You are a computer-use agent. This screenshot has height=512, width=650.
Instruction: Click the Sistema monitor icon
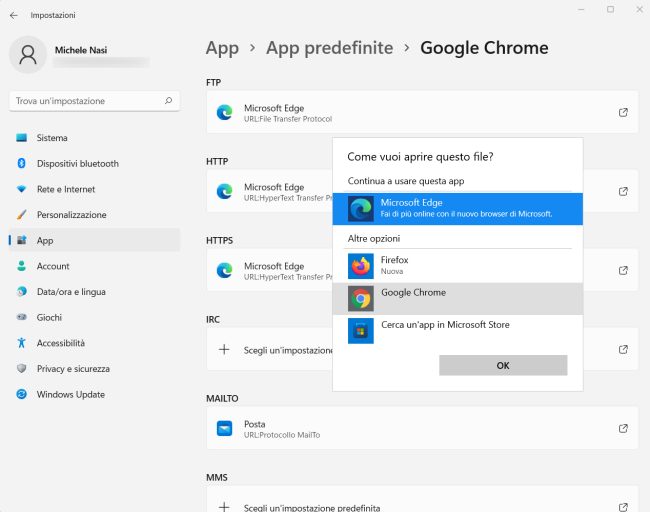22,138
